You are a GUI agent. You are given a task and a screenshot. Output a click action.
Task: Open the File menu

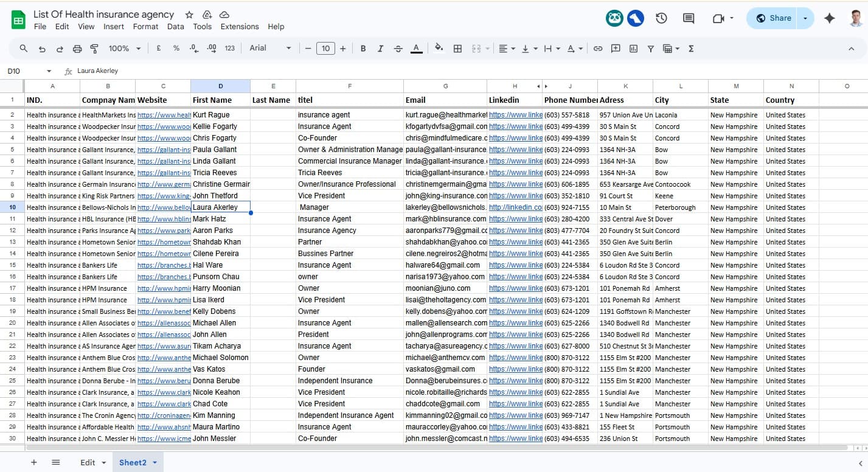[40, 27]
